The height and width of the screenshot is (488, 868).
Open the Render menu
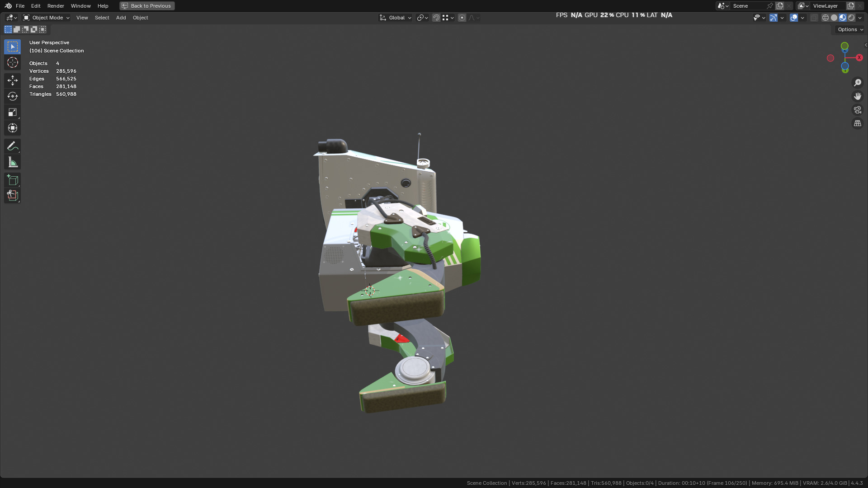point(56,6)
